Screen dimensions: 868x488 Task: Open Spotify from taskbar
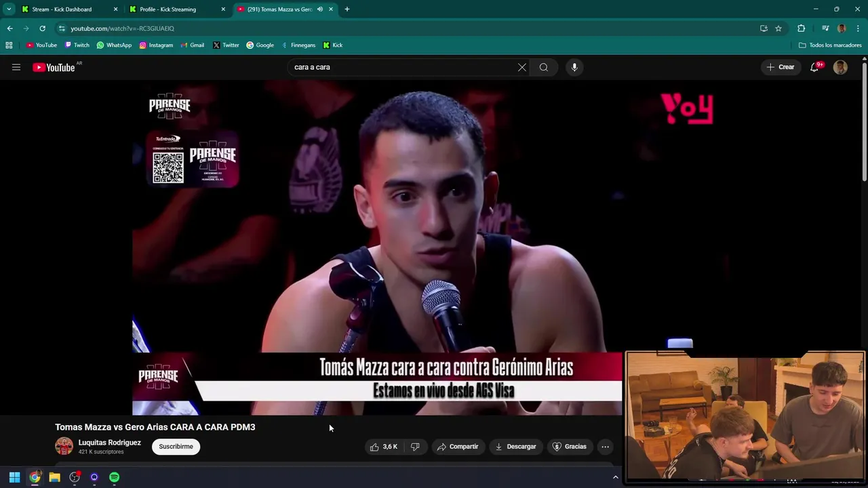115,478
